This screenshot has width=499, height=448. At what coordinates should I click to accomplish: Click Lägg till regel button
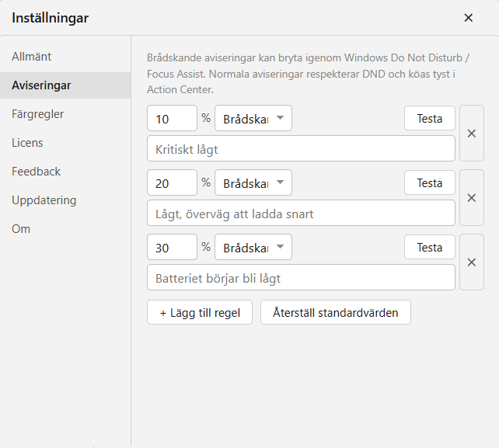click(200, 312)
